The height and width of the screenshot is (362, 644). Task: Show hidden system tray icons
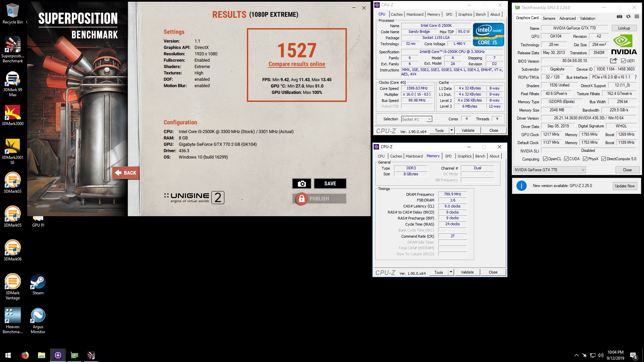tap(577, 355)
